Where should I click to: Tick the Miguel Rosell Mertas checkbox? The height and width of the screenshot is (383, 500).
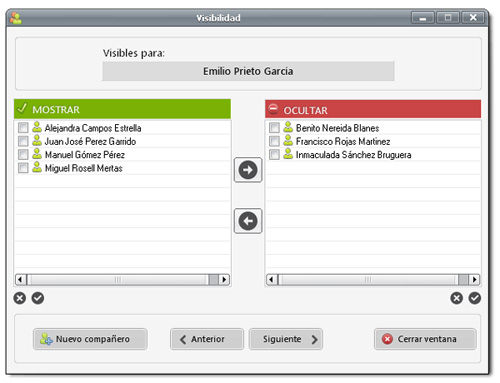(23, 168)
